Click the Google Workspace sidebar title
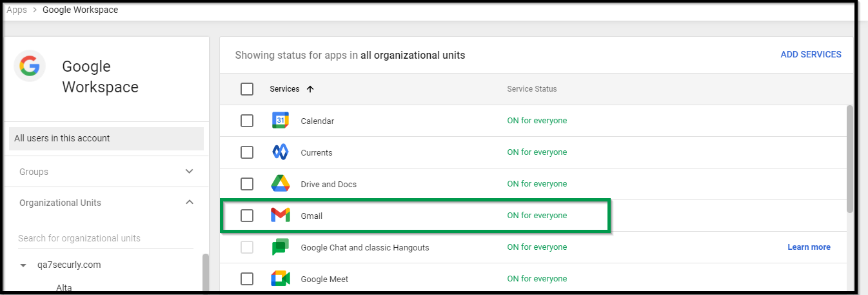The height and width of the screenshot is (295, 868). (100, 77)
